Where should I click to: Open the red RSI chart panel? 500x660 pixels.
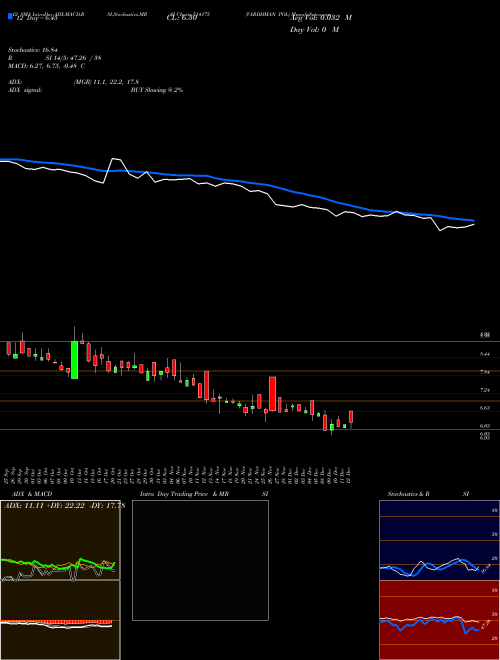[x=439, y=620]
